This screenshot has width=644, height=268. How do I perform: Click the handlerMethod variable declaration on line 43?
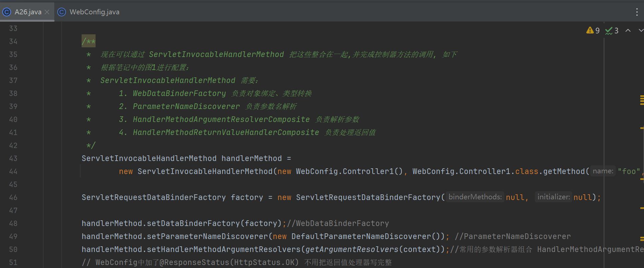pyautogui.click(x=251, y=158)
